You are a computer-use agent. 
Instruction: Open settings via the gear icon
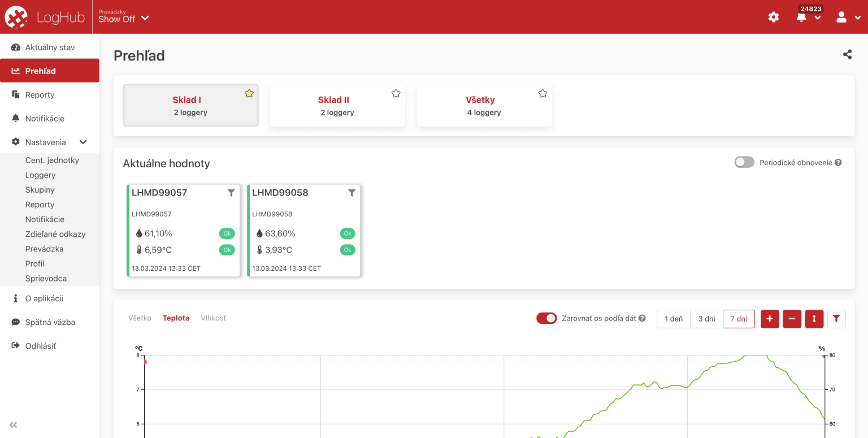(773, 16)
